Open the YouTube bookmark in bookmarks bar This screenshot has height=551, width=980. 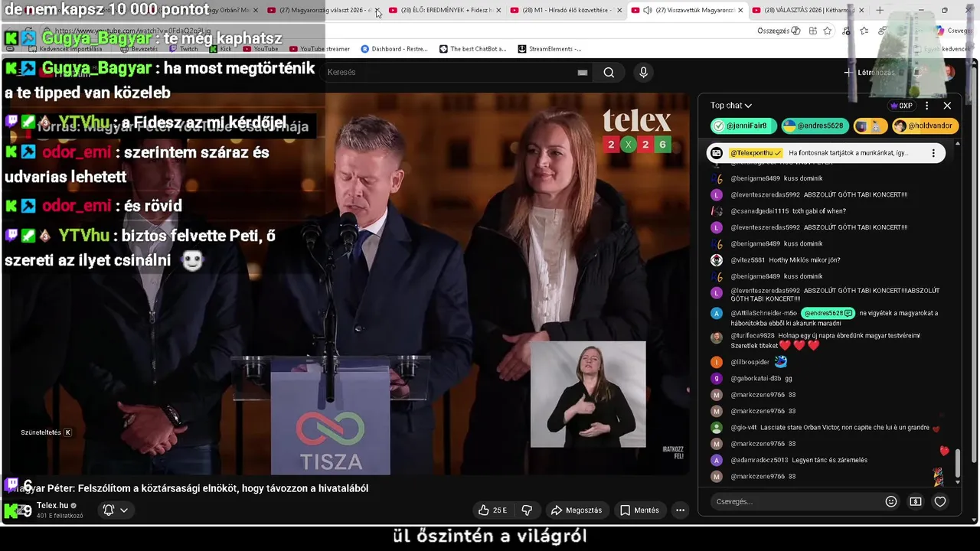(260, 49)
